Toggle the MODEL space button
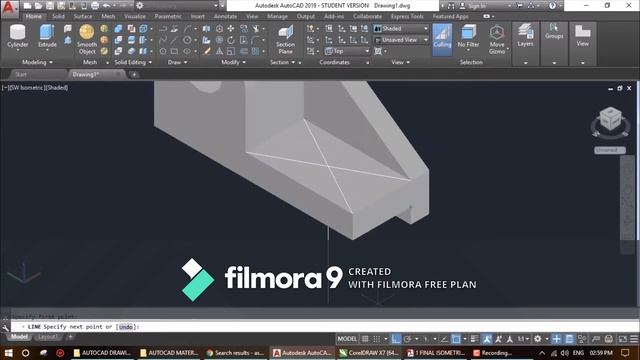 (347, 339)
